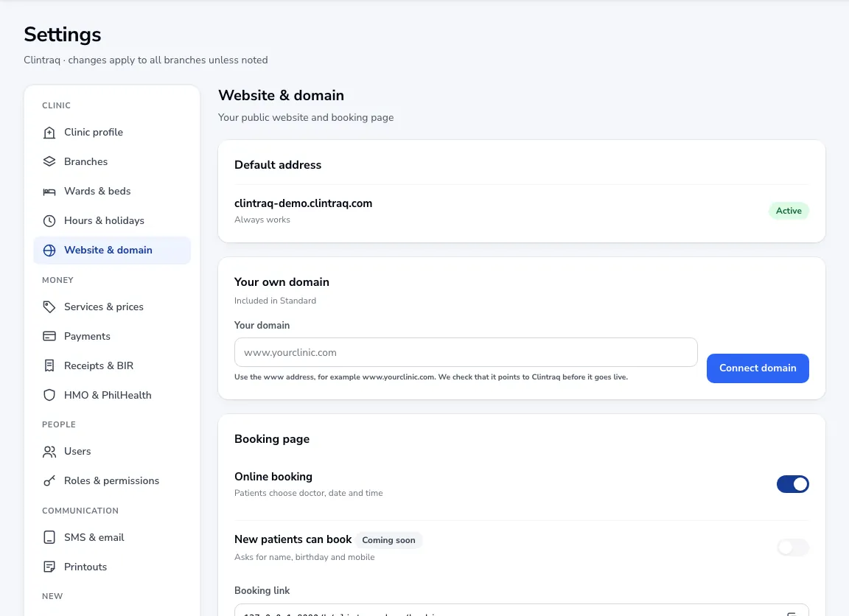This screenshot has height=616, width=849.
Task: Click the card icon for Payments
Action: 49,336
